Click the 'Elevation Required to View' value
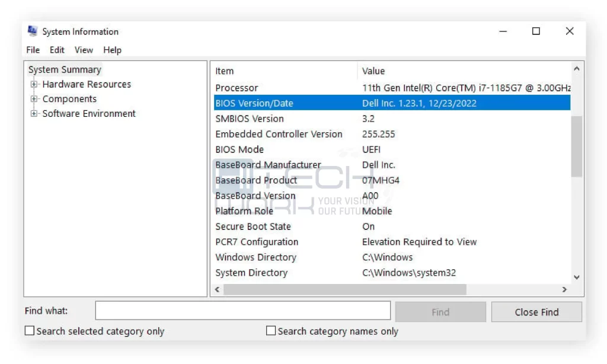Image resolution: width=607 pixels, height=364 pixels. click(419, 242)
